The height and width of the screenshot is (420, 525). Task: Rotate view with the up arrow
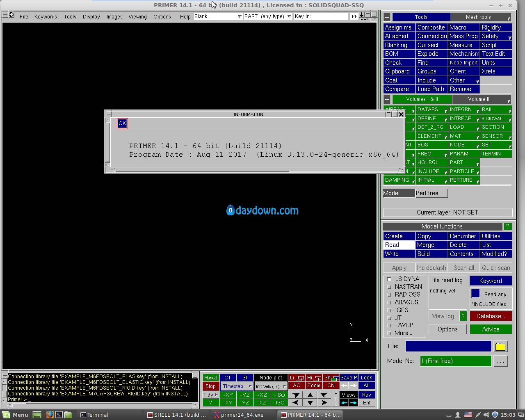click(x=310, y=395)
